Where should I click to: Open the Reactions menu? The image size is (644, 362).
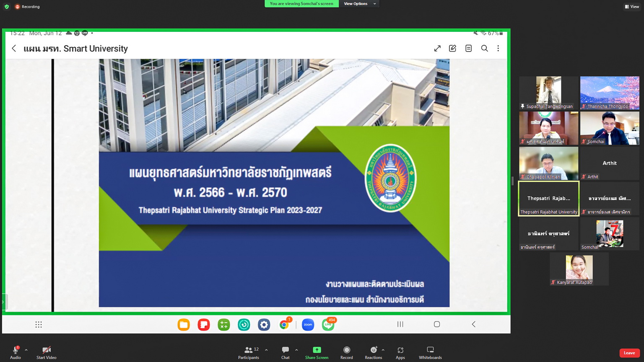click(x=373, y=352)
